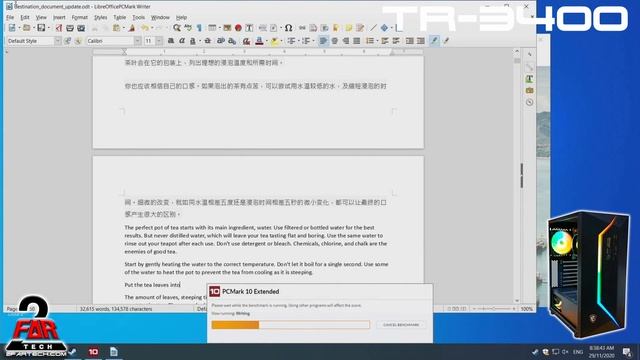This screenshot has width=640, height=360.
Task: Open the Insert menu
Action: [59, 18]
